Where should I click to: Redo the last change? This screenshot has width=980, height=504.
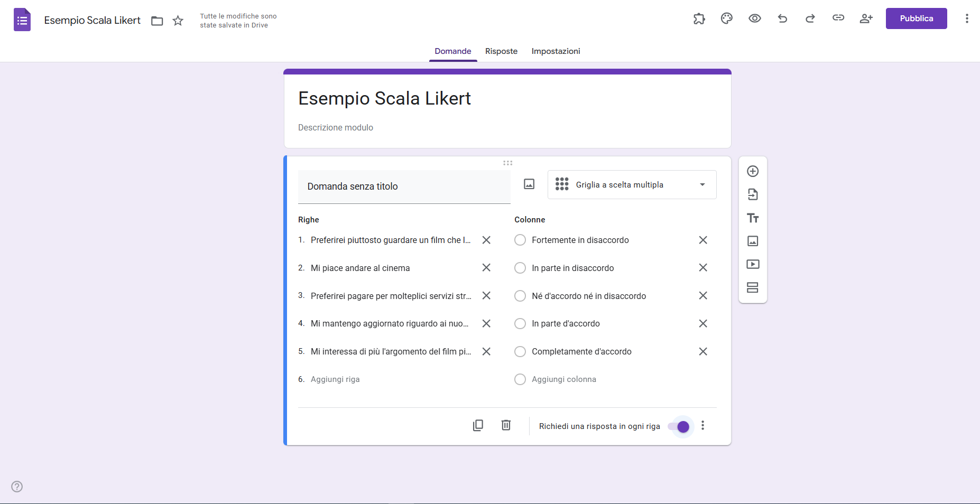pyautogui.click(x=810, y=18)
